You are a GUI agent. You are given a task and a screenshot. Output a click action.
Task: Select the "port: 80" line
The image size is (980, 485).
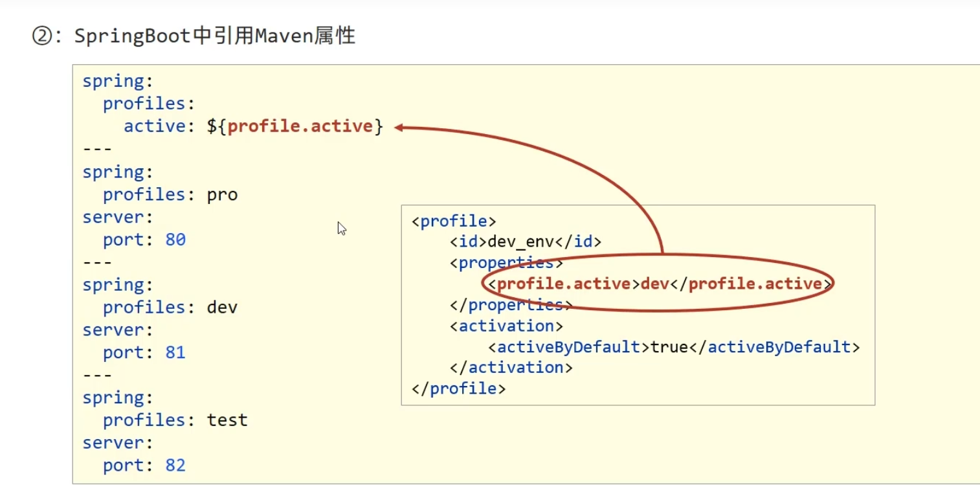tap(144, 240)
